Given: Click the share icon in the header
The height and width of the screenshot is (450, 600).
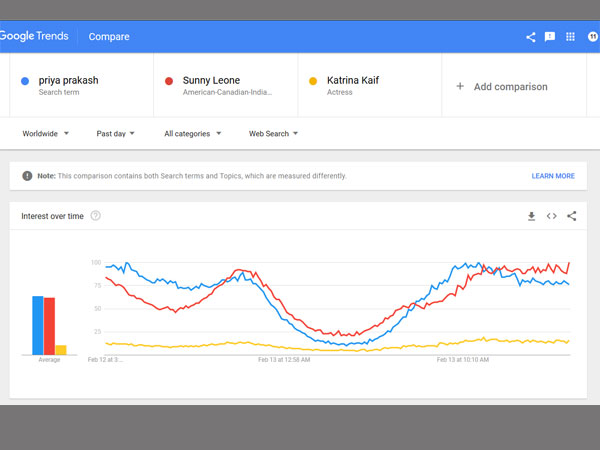Looking at the screenshot, I should pyautogui.click(x=531, y=37).
